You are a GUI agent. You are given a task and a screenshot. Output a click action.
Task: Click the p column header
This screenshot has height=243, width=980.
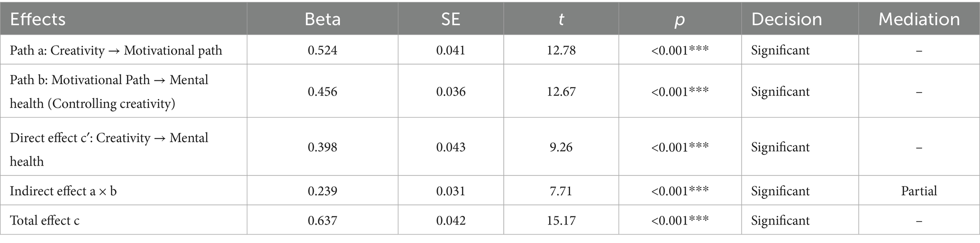coord(680,19)
